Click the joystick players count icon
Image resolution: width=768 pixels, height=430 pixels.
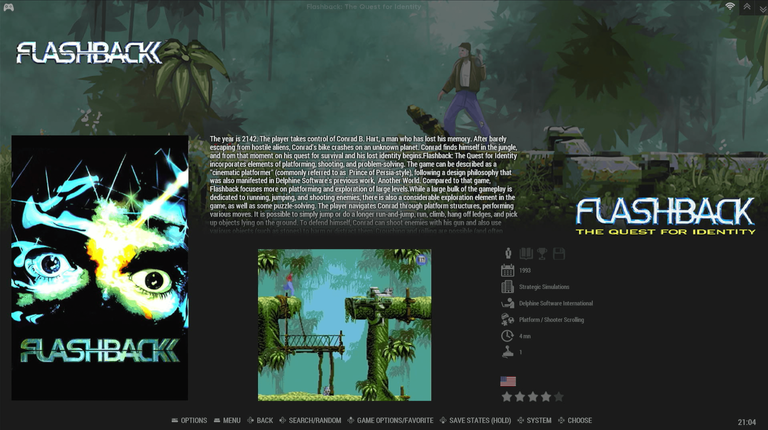507,352
